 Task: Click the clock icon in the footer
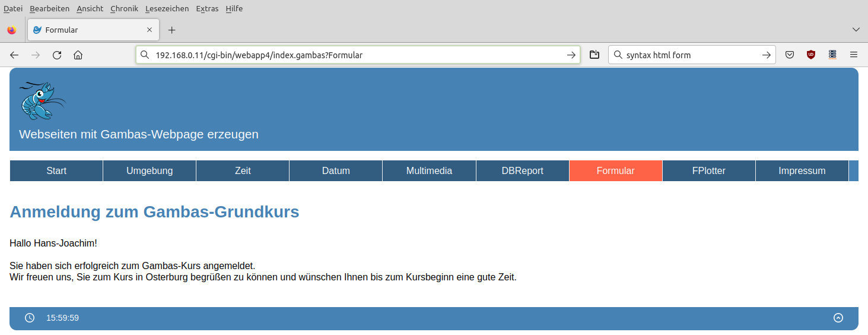pyautogui.click(x=30, y=318)
